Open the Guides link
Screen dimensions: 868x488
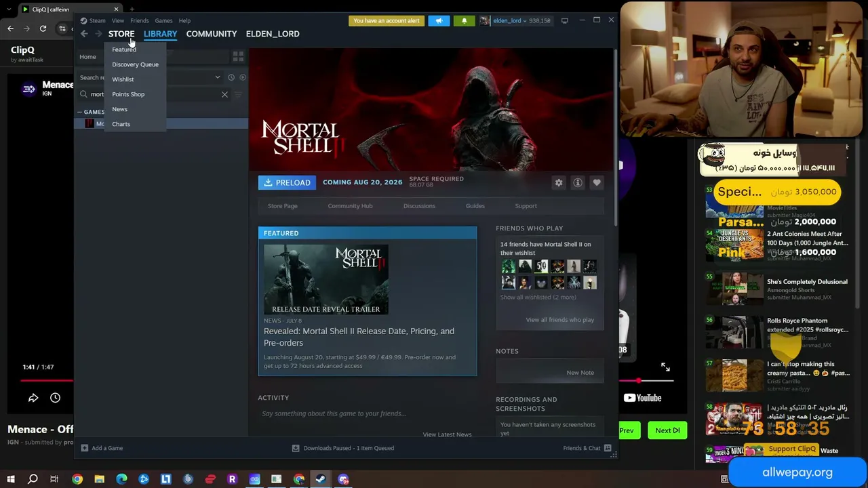pos(475,206)
